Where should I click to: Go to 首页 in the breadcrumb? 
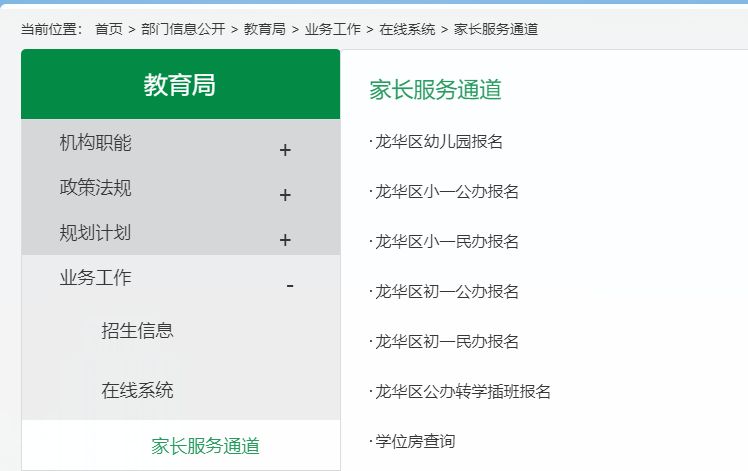click(109, 29)
